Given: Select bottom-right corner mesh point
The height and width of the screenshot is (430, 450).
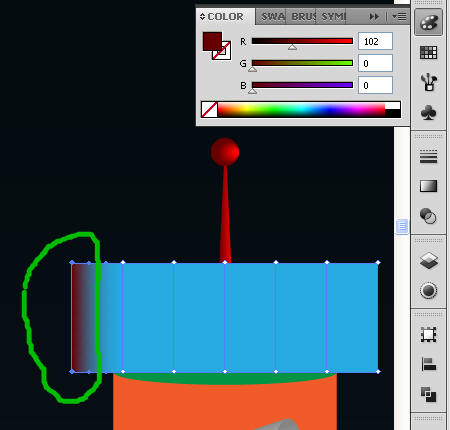Looking at the screenshot, I should click(x=378, y=372).
